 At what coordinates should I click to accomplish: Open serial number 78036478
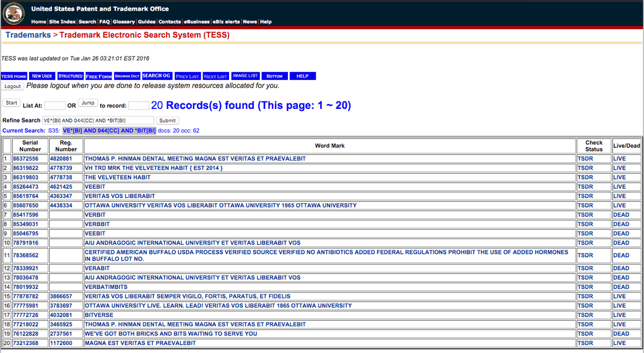(x=25, y=278)
